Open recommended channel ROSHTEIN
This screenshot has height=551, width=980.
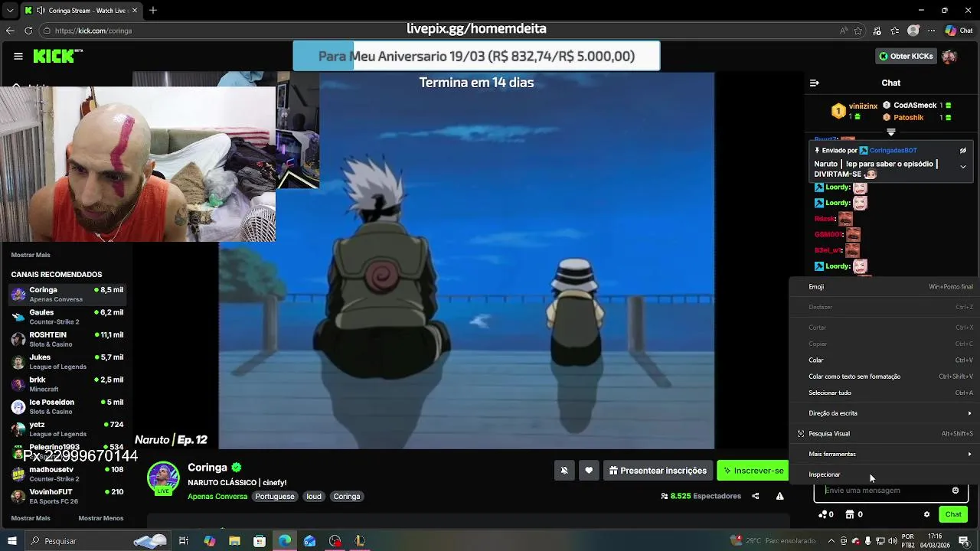click(67, 340)
